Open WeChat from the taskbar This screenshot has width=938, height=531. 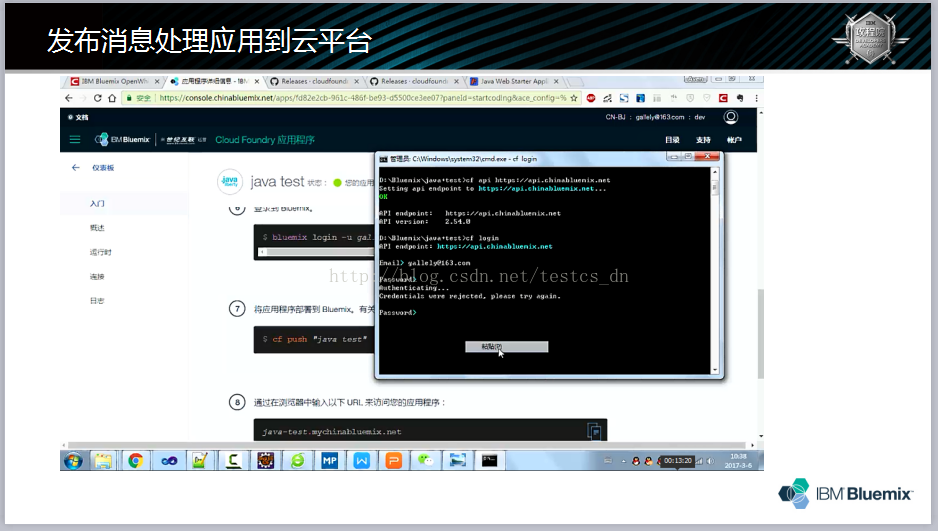coord(425,460)
